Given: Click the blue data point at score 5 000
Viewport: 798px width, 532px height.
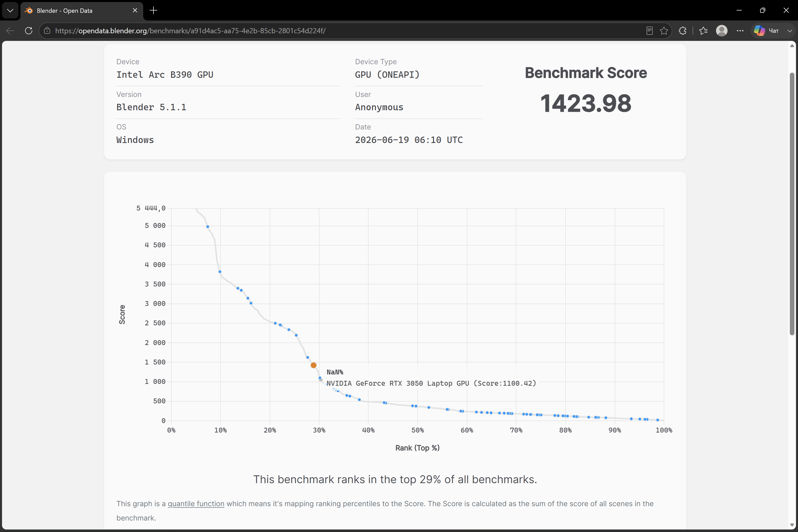Looking at the screenshot, I should (x=208, y=227).
